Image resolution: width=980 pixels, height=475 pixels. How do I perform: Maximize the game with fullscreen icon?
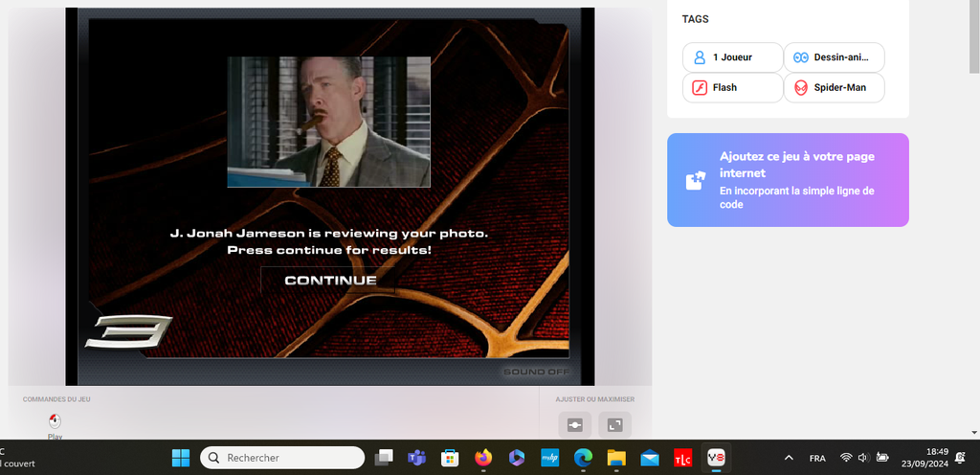click(x=615, y=425)
